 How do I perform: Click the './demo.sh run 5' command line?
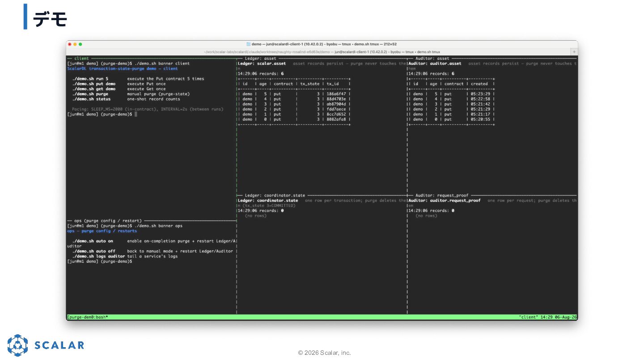[138, 79]
